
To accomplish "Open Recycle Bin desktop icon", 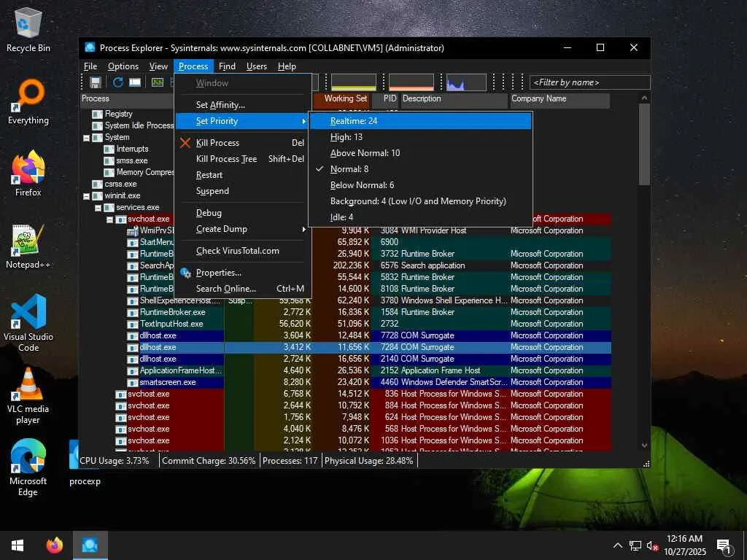I will click(28, 30).
